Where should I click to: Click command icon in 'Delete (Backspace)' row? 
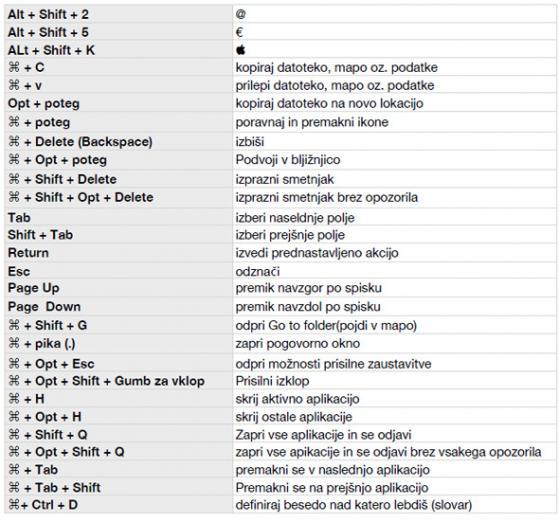click(x=14, y=141)
